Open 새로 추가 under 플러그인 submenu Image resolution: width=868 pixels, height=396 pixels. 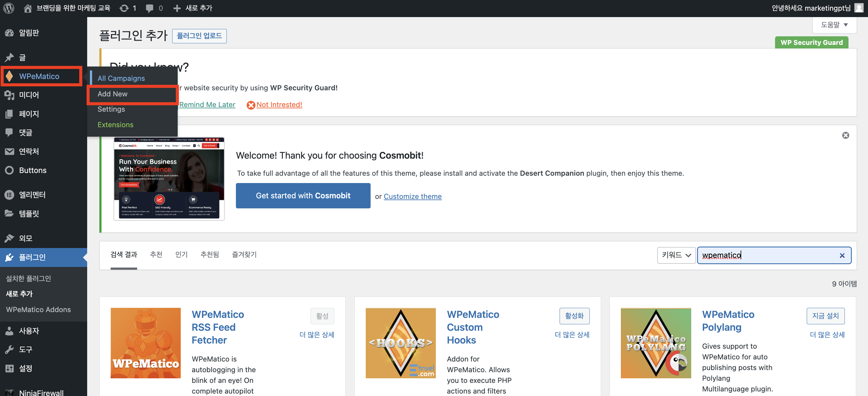19,294
